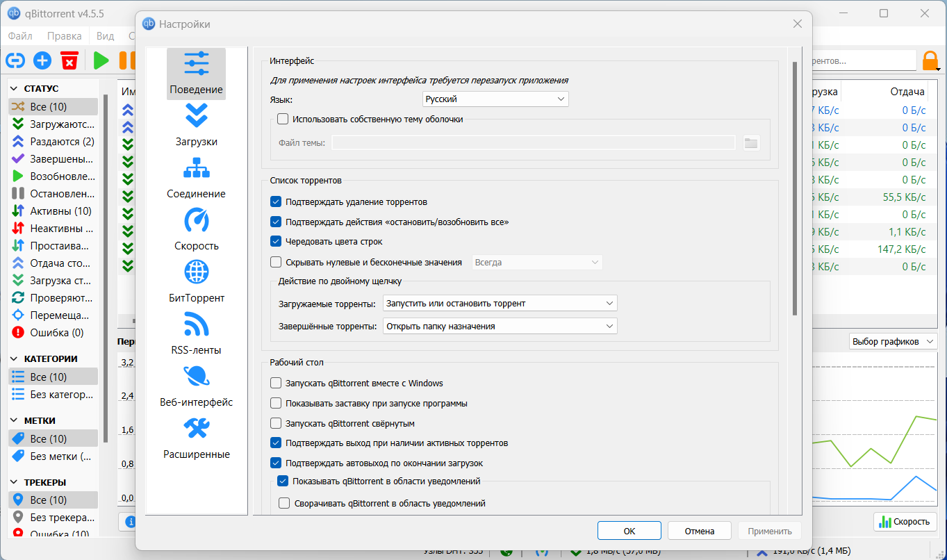Click the 55,5 КБ/с upload value
947x560 pixels.
tap(904, 197)
